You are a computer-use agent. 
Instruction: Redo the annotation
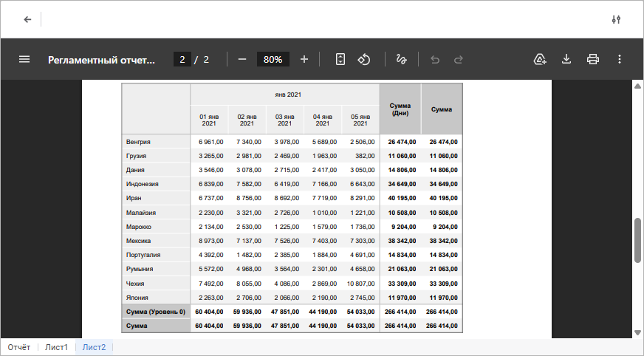coord(459,60)
